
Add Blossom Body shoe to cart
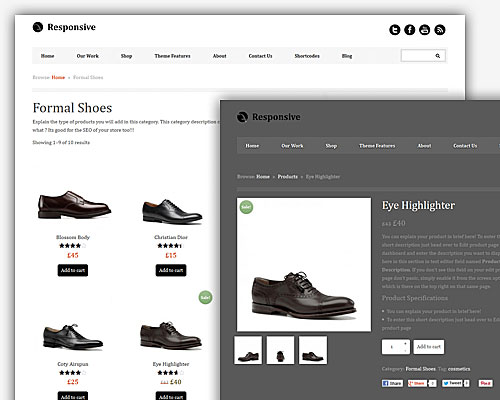click(73, 270)
